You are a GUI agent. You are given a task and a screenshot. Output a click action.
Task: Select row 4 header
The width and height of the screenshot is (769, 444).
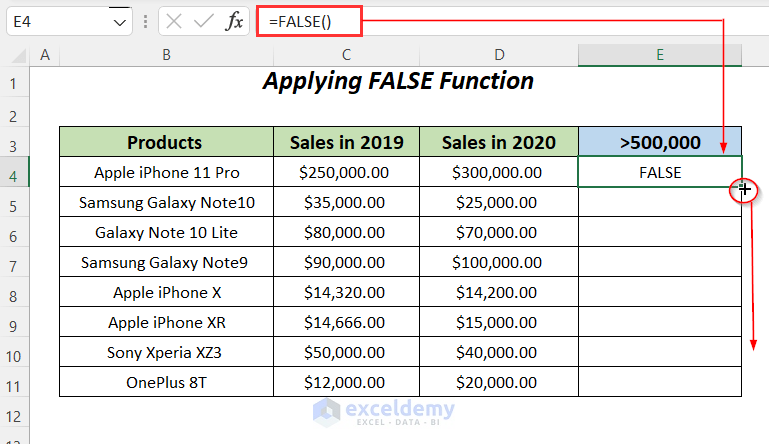pos(14,172)
